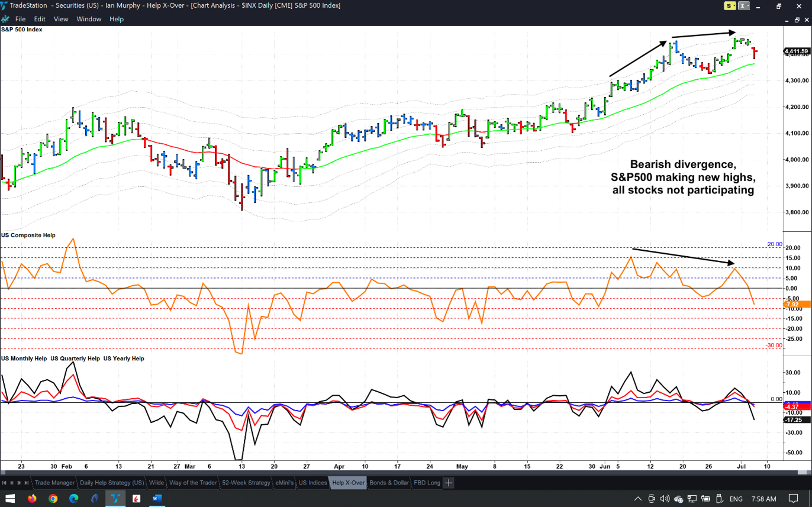Restore down the inner chart window
Viewport: 812px width, 507px height.
[797, 20]
